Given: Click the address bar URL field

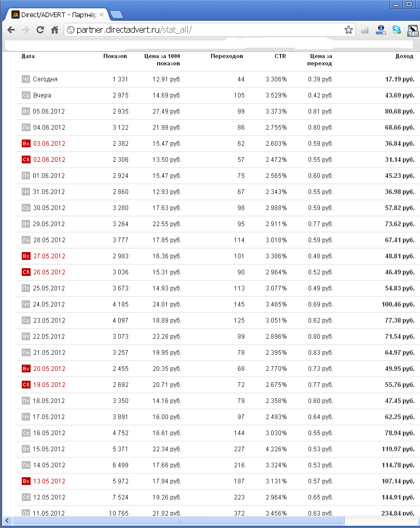Looking at the screenshot, I should tap(207, 30).
